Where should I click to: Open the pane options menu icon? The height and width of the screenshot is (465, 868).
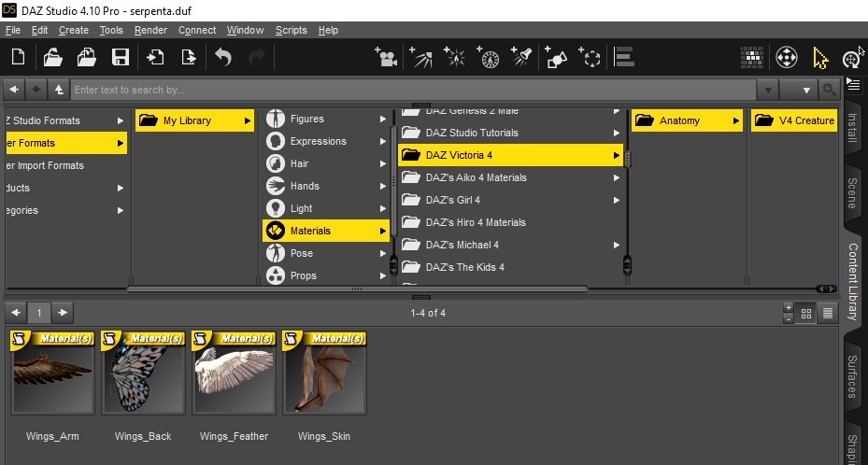click(x=853, y=85)
